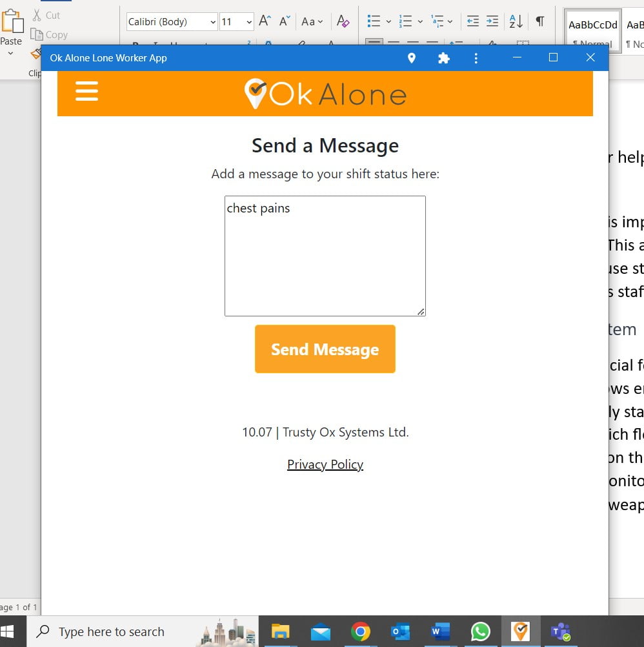Maximize the Ok Alone app window
The width and height of the screenshot is (644, 647).
553,57
